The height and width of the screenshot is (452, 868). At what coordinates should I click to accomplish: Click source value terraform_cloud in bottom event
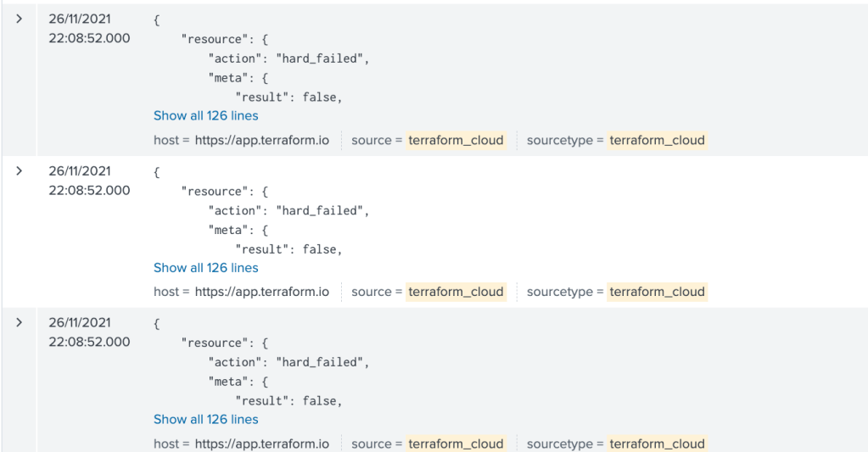tap(456, 444)
